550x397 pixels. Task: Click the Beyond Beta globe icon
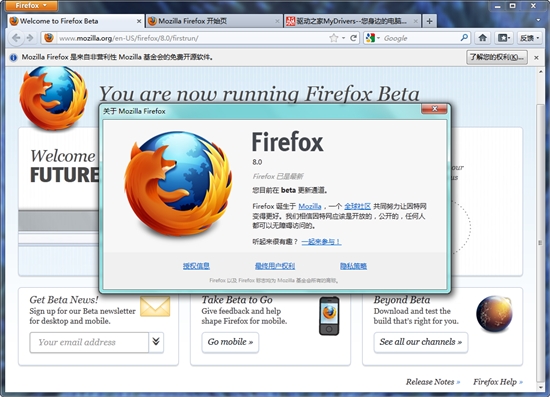(494, 314)
